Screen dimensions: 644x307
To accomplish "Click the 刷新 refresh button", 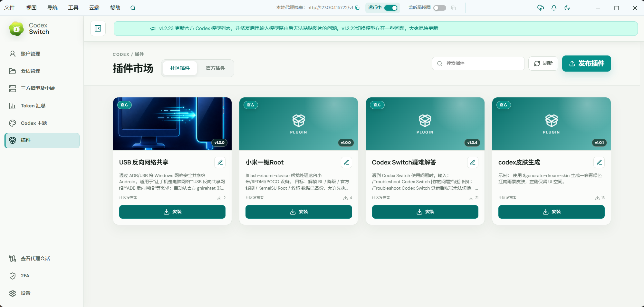I will 543,64.
